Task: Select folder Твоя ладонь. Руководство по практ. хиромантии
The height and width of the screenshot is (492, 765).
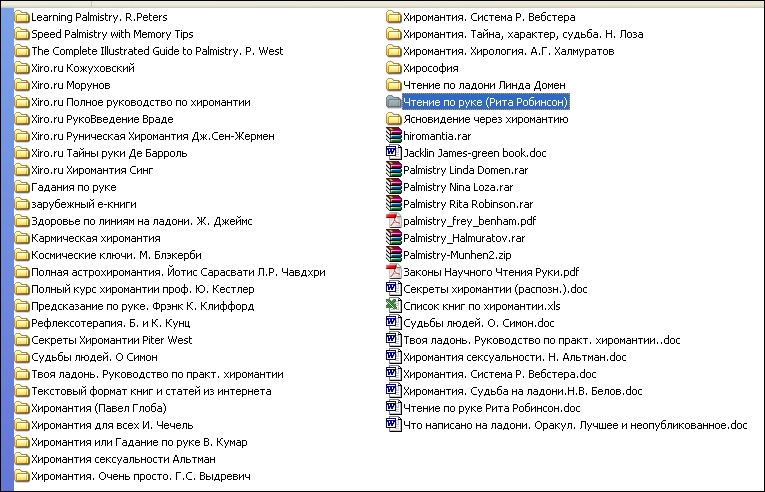Action: coord(158,374)
